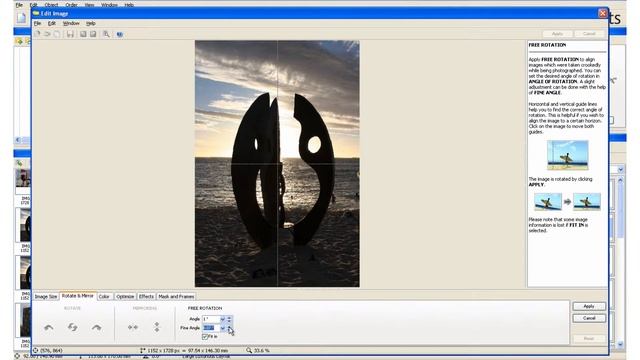
Task: Open Object menu in background window
Action: point(51,5)
